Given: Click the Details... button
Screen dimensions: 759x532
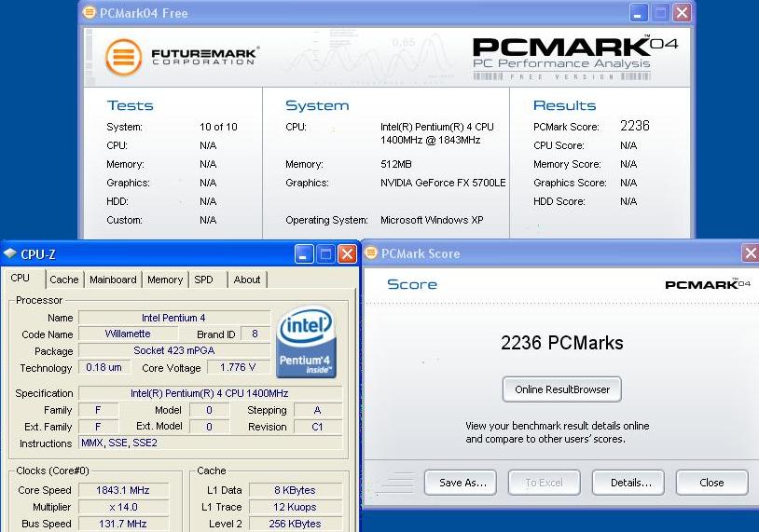Looking at the screenshot, I should tap(628, 483).
